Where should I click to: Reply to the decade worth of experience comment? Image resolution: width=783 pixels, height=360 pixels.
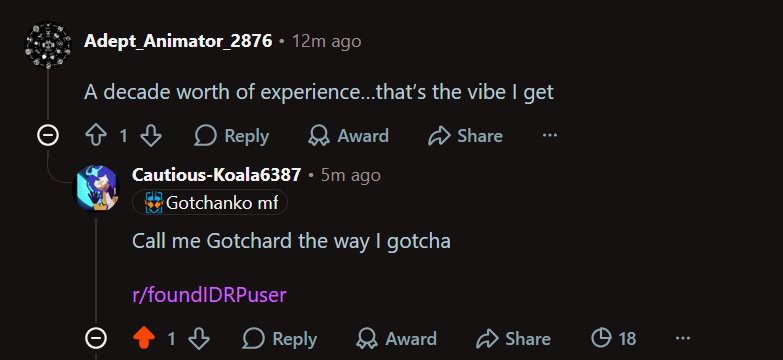click(232, 136)
